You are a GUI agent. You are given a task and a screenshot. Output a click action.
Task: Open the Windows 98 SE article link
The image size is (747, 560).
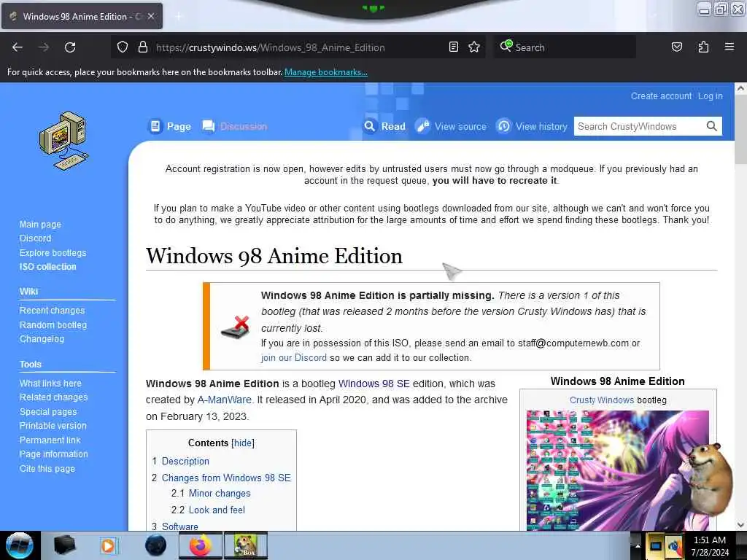coord(374,384)
